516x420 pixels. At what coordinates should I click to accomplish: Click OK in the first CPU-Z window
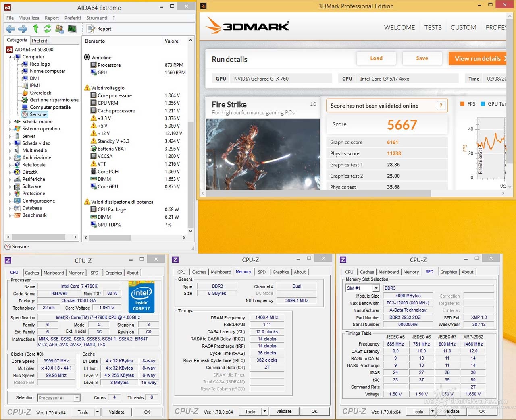(x=147, y=412)
